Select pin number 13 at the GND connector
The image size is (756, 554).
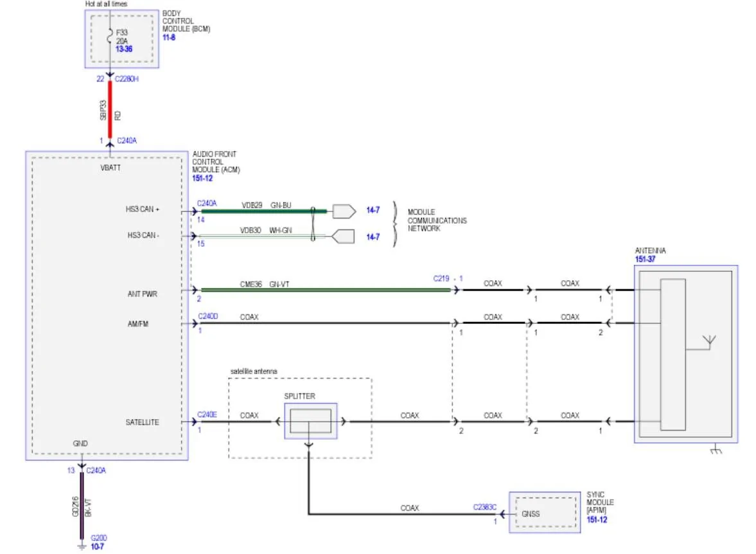click(x=71, y=470)
